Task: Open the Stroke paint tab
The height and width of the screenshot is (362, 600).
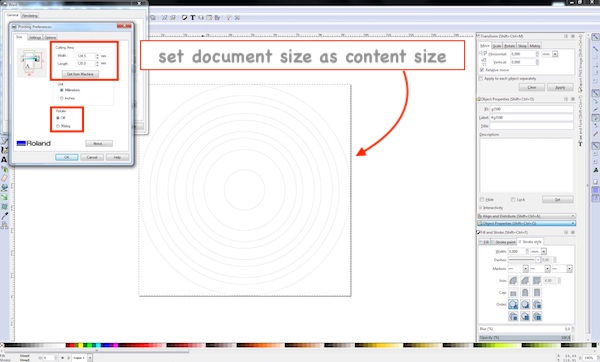Action: point(504,242)
